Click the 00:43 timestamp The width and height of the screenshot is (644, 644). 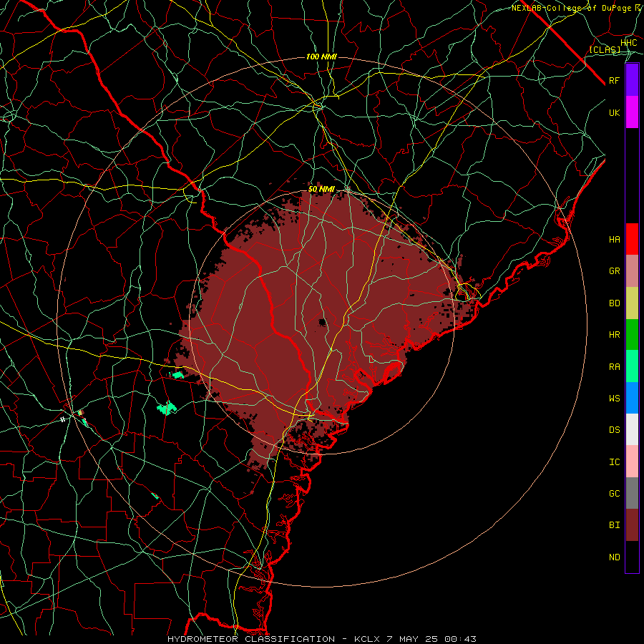pyautogui.click(x=462, y=639)
